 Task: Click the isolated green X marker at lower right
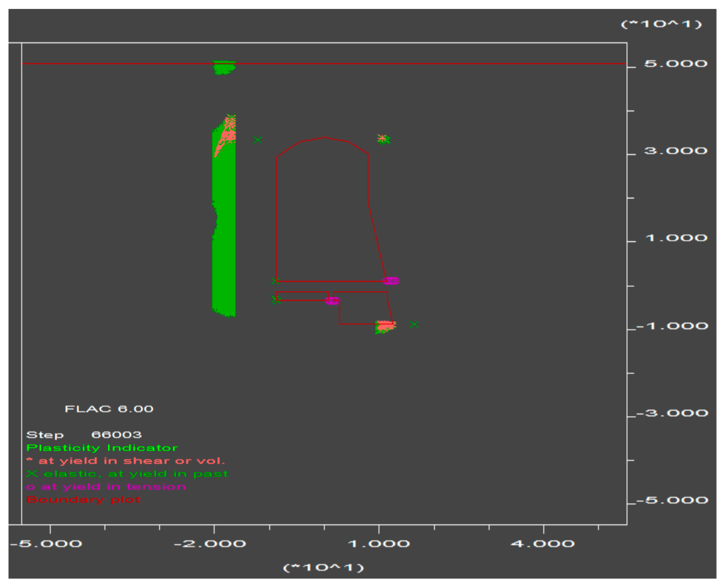click(x=414, y=324)
